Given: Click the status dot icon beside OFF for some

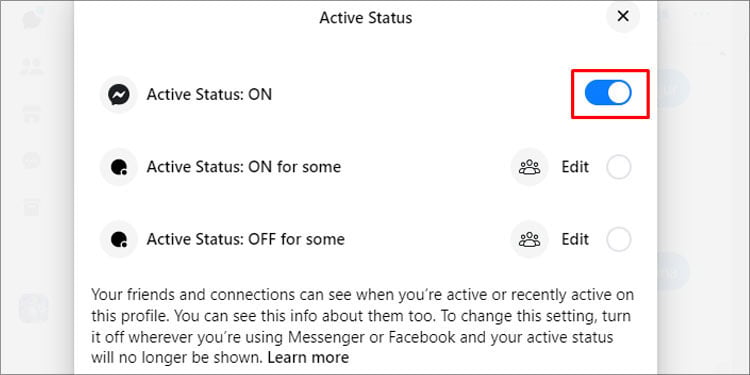Looking at the screenshot, I should (118, 239).
